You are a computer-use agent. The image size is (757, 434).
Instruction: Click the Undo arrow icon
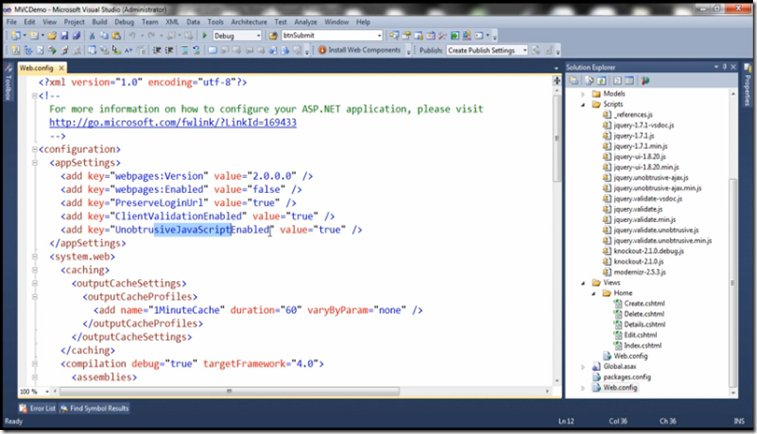(132, 36)
